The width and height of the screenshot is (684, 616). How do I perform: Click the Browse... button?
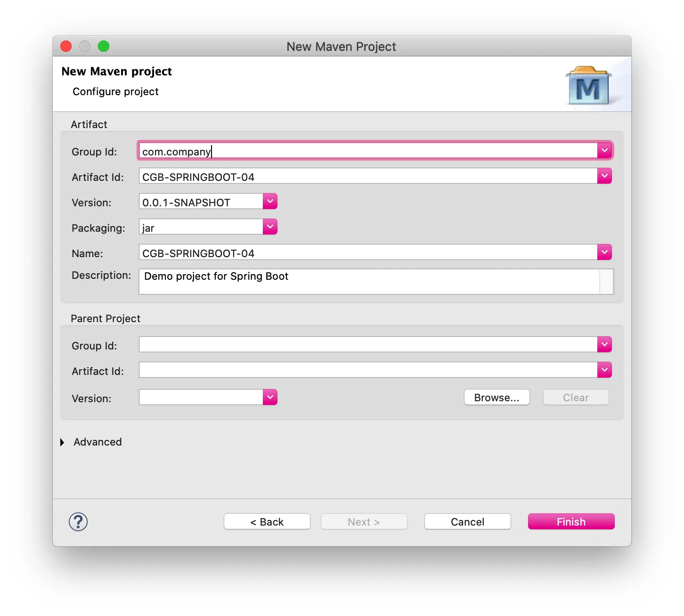pyautogui.click(x=497, y=397)
